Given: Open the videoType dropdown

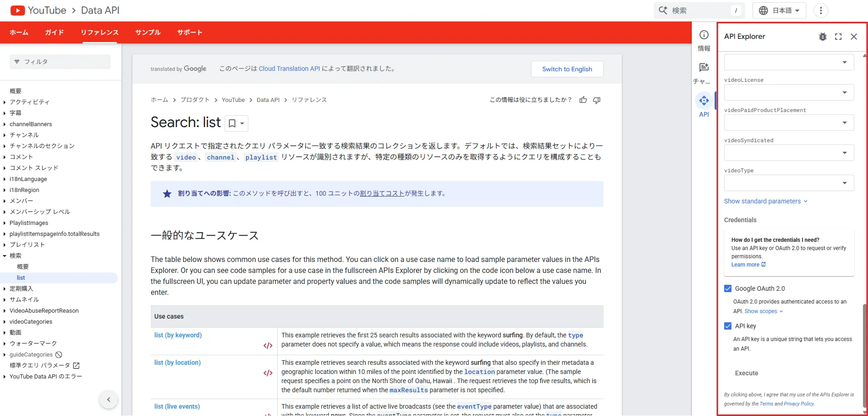Looking at the screenshot, I should click(789, 183).
